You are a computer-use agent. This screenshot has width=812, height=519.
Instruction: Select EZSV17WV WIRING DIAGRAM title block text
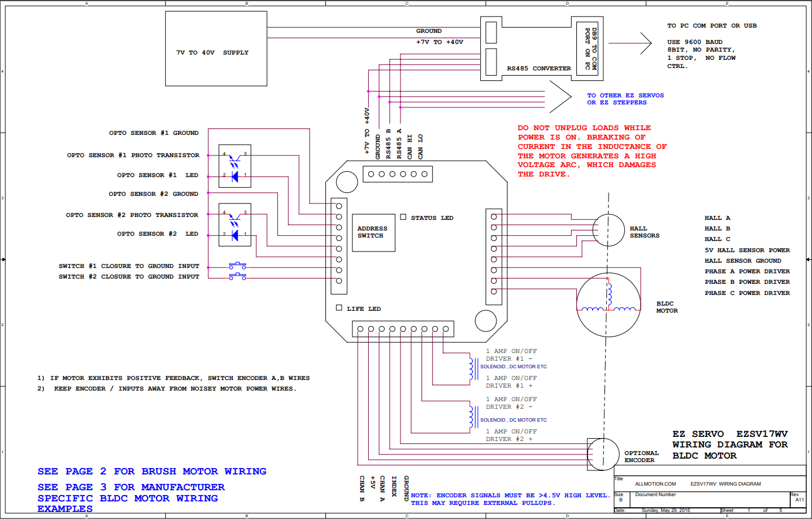point(726,484)
